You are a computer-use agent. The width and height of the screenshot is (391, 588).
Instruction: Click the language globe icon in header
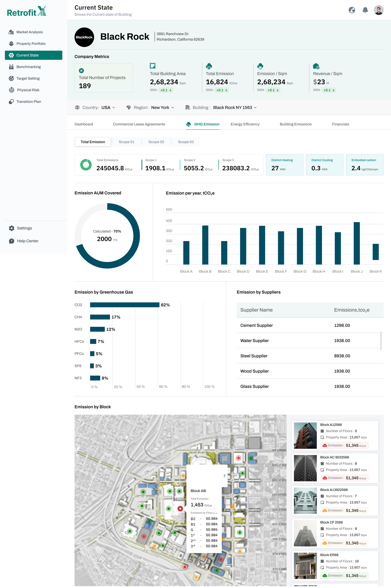click(352, 10)
